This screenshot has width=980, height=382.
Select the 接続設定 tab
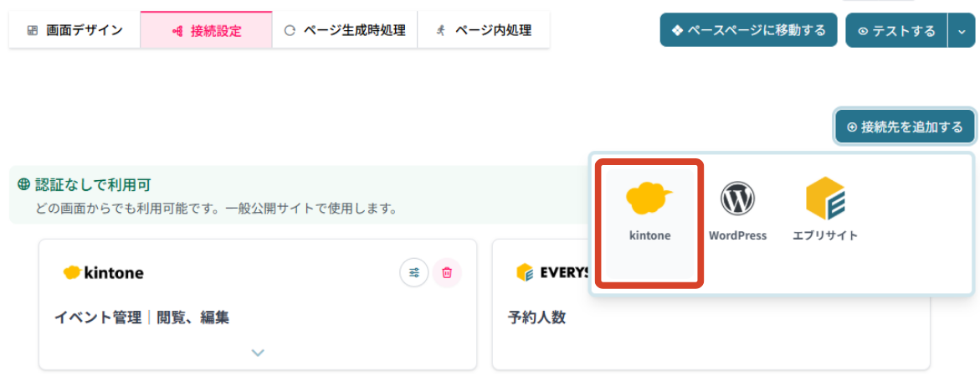(206, 31)
